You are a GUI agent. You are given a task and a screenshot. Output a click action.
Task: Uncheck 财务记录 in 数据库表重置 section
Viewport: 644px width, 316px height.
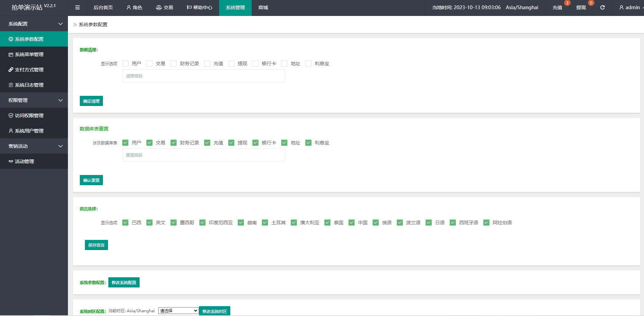(174, 143)
